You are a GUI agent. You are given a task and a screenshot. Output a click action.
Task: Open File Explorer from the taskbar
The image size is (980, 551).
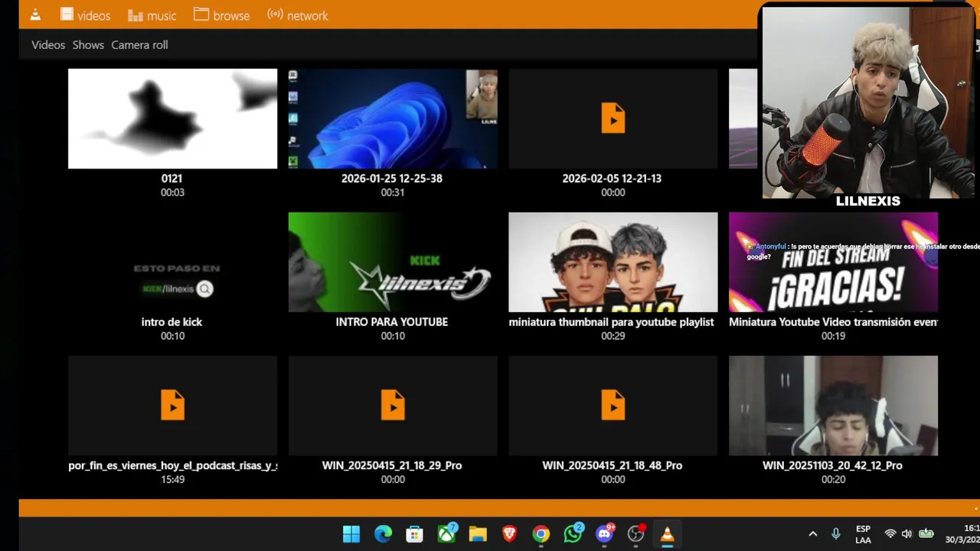coord(478,534)
